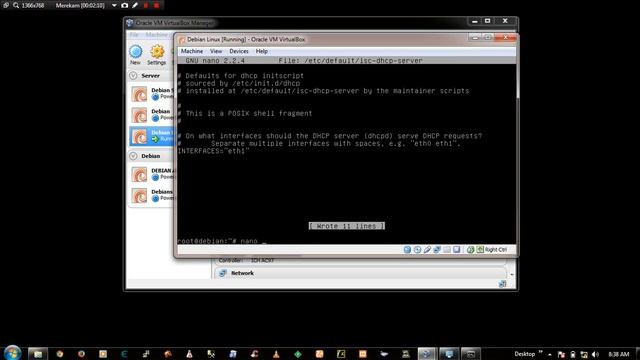This screenshot has width=640, height=360.
Task: Click shared folders icon in VM status bar
Action: [447, 249]
